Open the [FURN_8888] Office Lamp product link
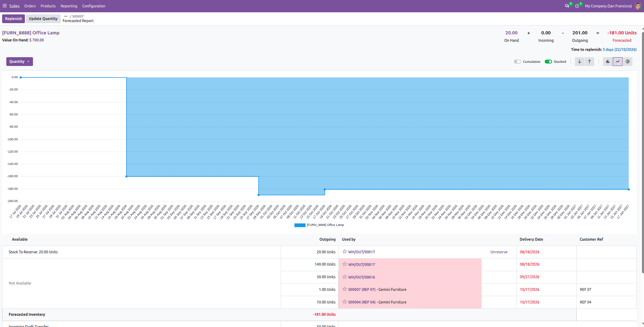 31,33
